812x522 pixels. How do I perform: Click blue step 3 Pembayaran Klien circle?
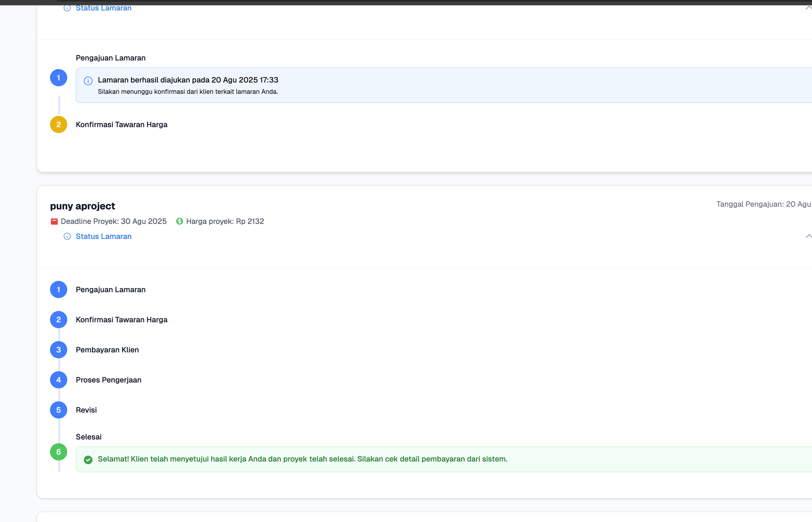click(59, 350)
